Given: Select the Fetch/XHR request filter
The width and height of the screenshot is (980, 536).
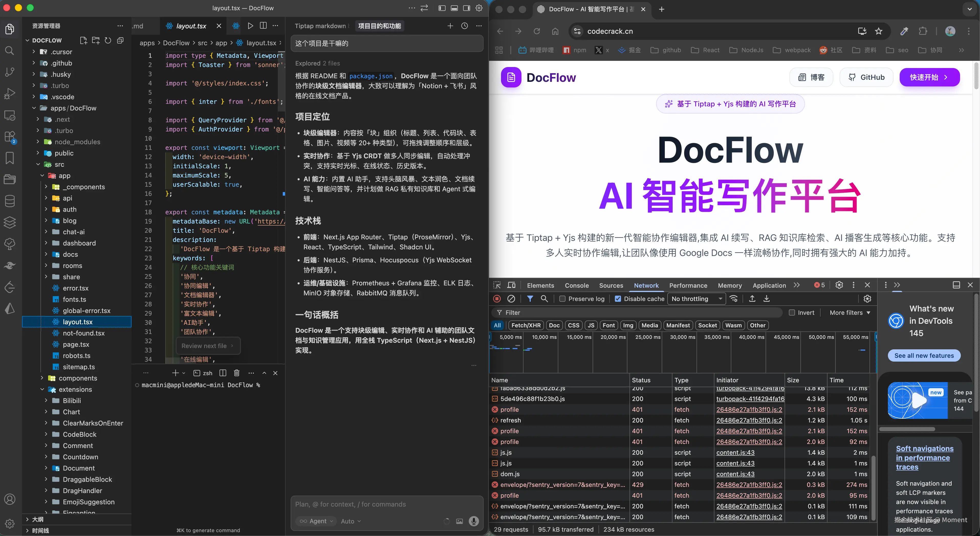Looking at the screenshot, I should [526, 325].
